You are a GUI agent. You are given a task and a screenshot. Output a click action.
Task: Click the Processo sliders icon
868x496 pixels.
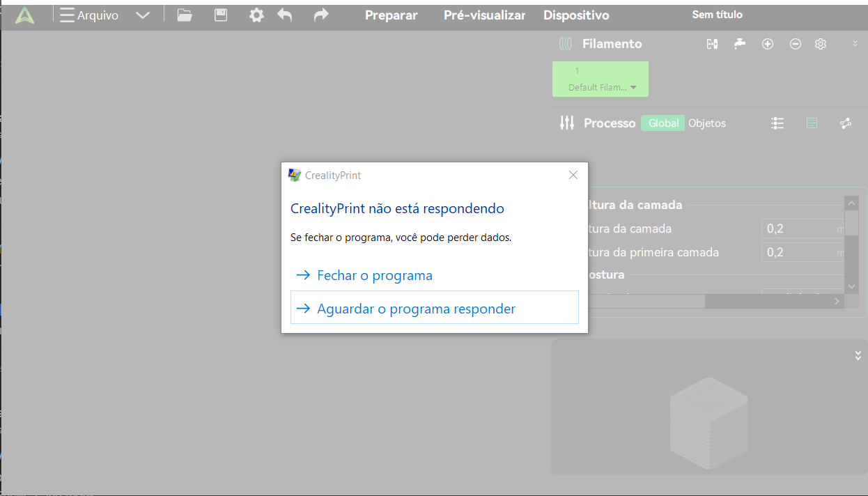click(x=567, y=123)
